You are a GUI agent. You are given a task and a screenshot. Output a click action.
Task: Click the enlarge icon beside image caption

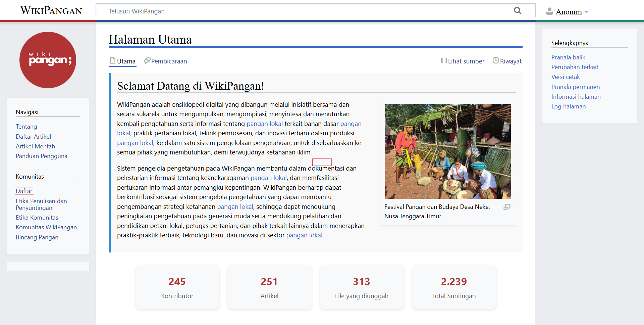coord(507,207)
